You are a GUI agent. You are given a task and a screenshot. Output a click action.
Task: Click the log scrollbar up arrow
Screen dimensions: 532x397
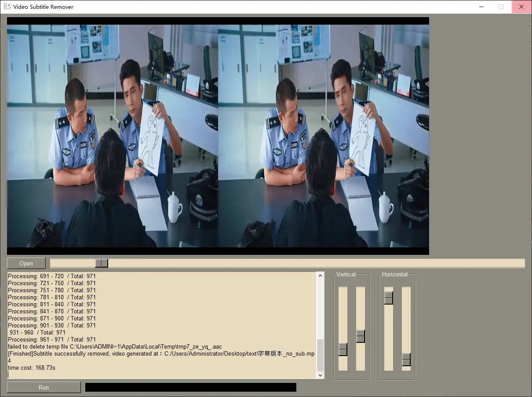[320, 276]
